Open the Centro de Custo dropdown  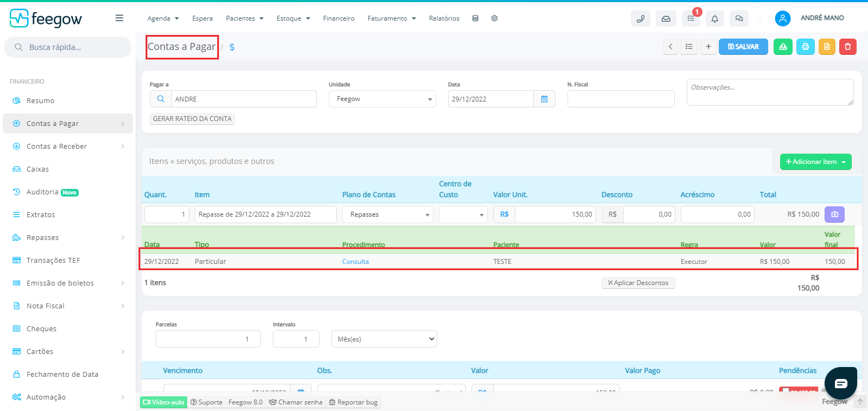[x=463, y=214]
